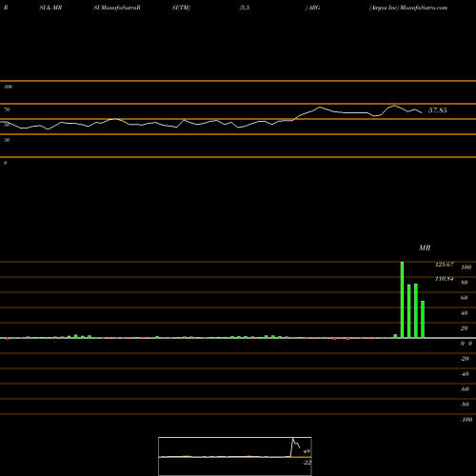
Task: Click the RSI axis label 30
Action: 7,140
